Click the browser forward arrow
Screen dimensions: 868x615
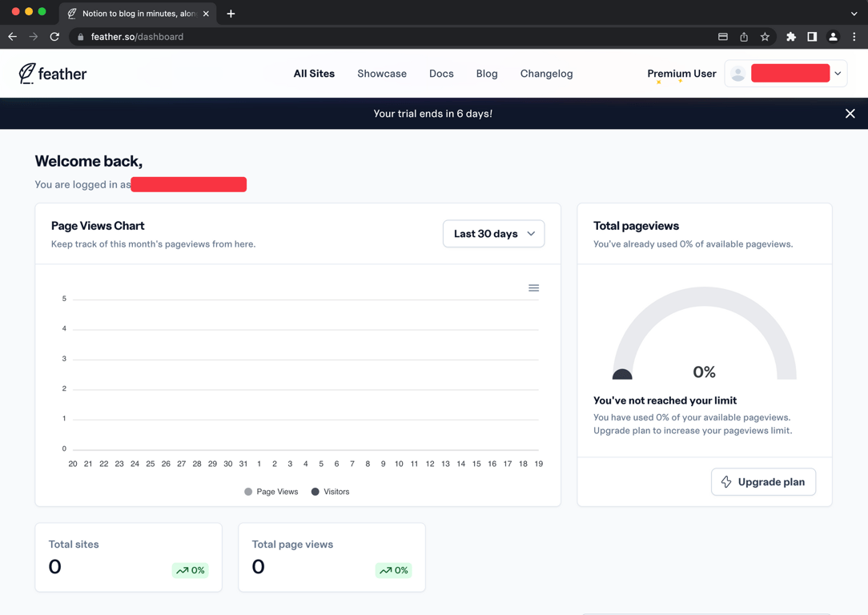pos(33,37)
